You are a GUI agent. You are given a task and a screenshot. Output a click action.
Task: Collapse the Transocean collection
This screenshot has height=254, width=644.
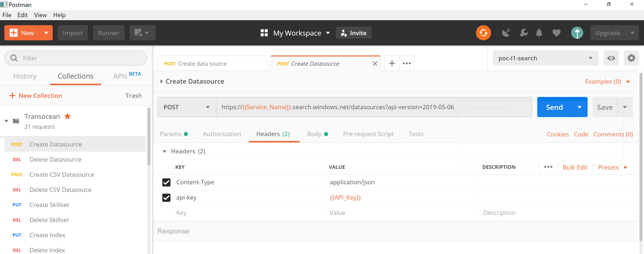click(6, 121)
